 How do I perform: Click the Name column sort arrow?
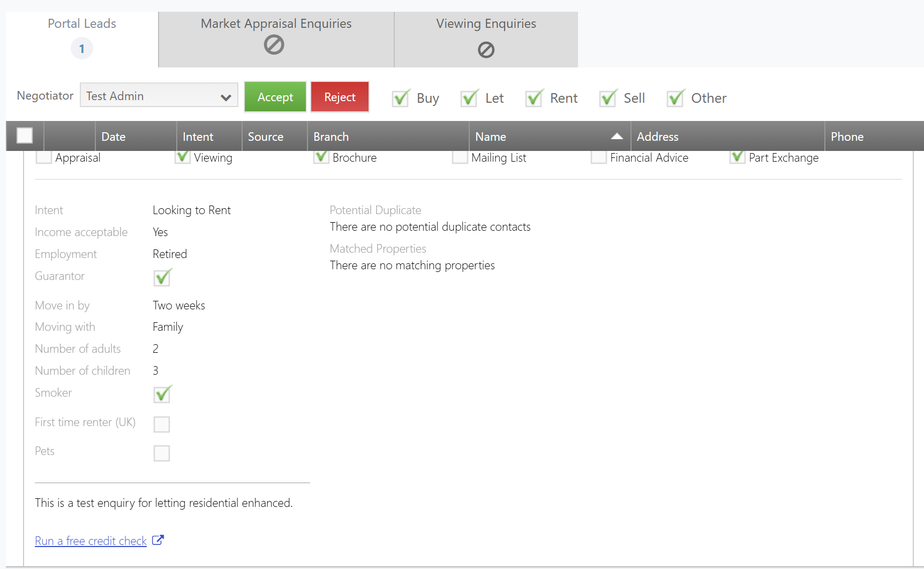coord(617,136)
